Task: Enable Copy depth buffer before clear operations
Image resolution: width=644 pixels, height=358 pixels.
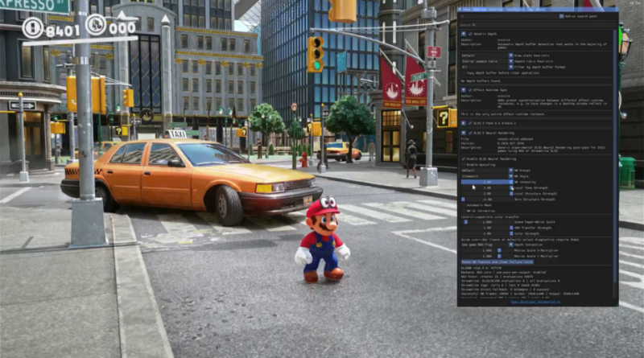Action: coord(464,72)
